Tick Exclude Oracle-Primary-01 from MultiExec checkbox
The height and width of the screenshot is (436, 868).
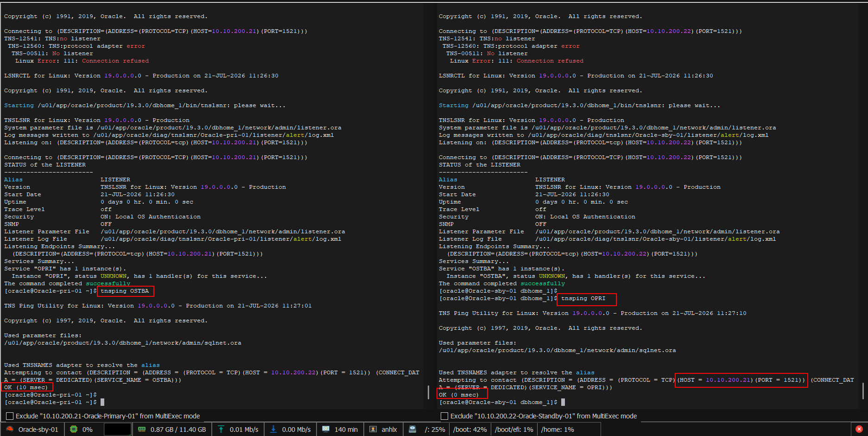10,416
